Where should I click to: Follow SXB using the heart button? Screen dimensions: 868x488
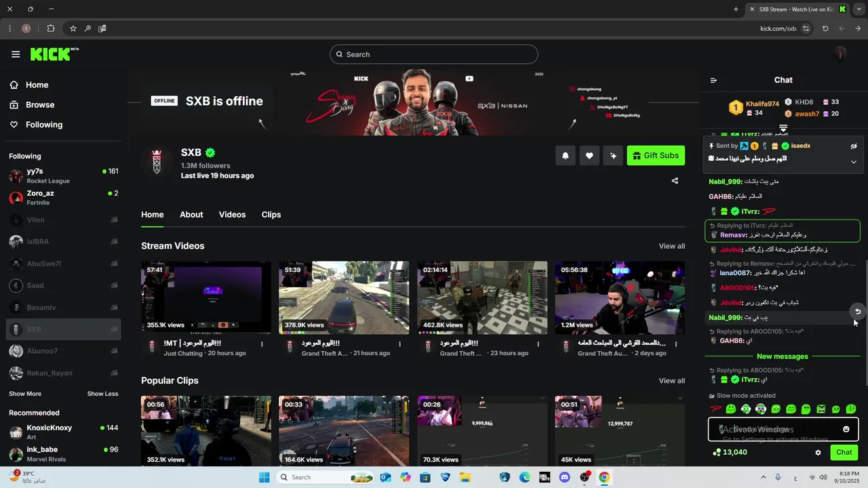coord(589,156)
